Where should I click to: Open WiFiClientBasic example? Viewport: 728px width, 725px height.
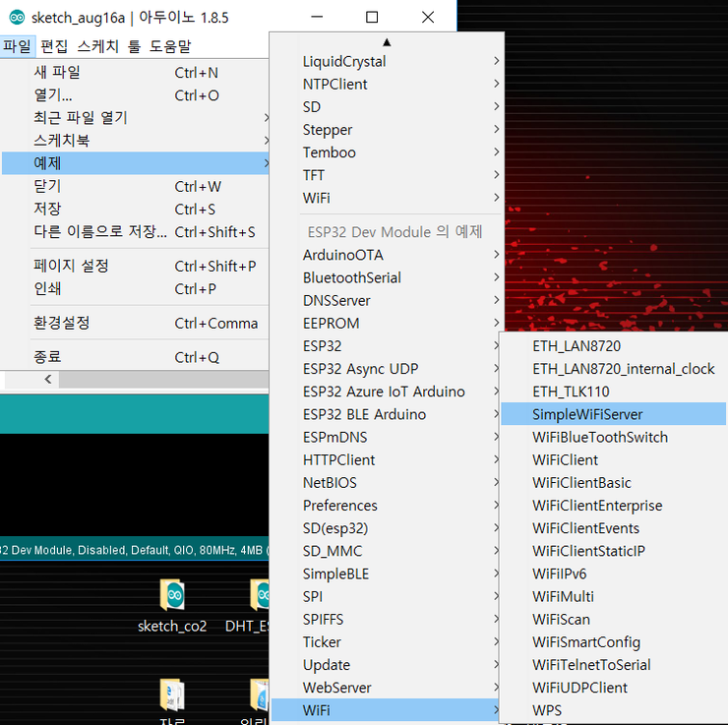614,482
